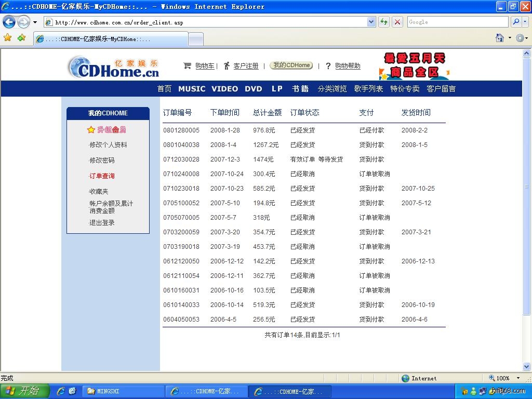532x399 pixels.
Task: Open Internet Explorer from Quick Launch
Action: click(x=61, y=391)
